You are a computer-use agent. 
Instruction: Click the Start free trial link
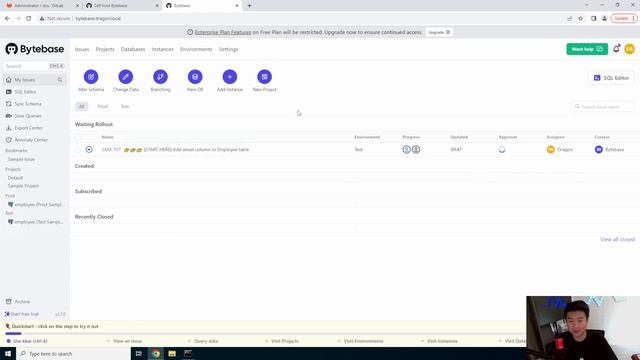coord(22,314)
